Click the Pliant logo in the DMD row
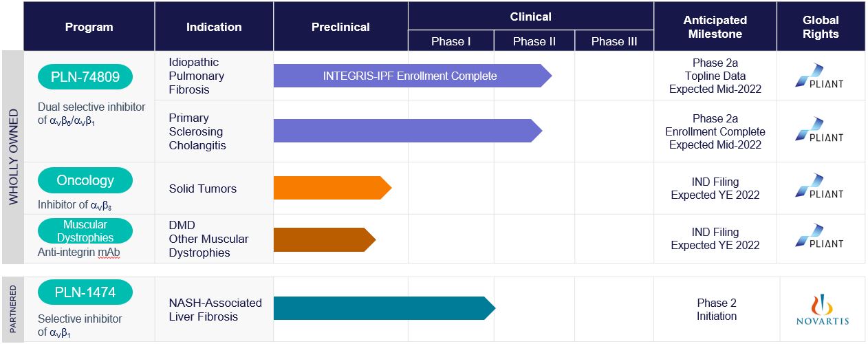 click(819, 237)
